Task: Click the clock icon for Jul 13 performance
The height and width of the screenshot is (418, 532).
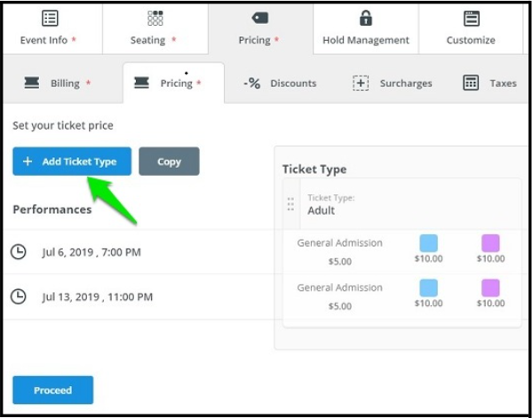Action: coord(19,296)
